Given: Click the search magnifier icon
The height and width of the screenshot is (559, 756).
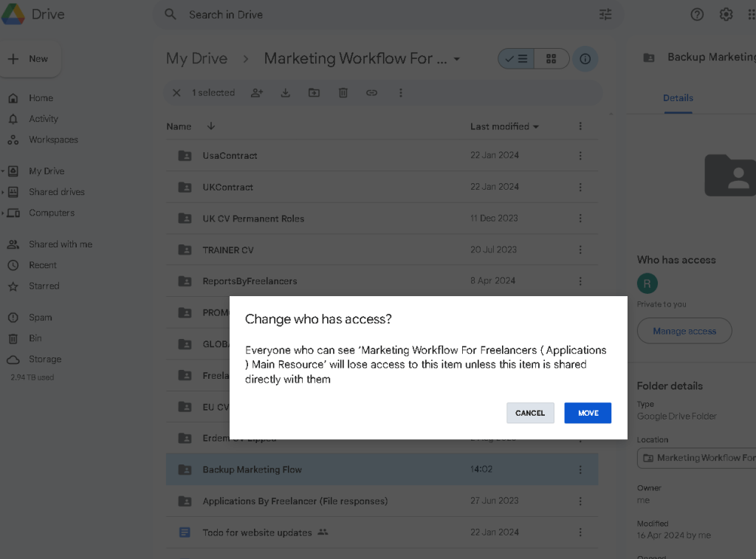Looking at the screenshot, I should coord(171,15).
